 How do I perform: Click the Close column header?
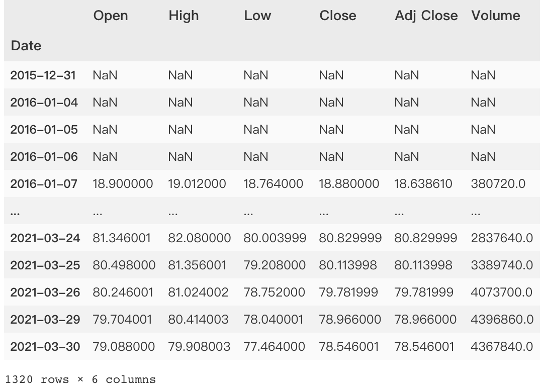pyautogui.click(x=338, y=16)
